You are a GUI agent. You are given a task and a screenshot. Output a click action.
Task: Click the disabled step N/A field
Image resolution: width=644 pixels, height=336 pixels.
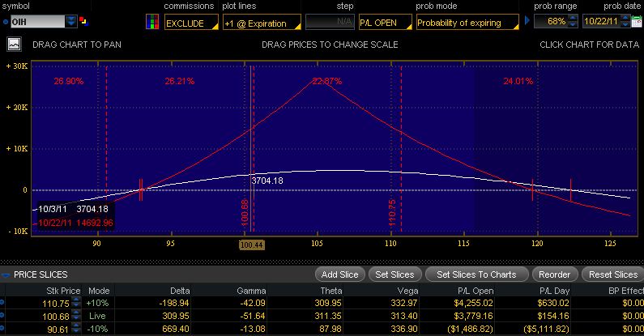[x=330, y=22]
